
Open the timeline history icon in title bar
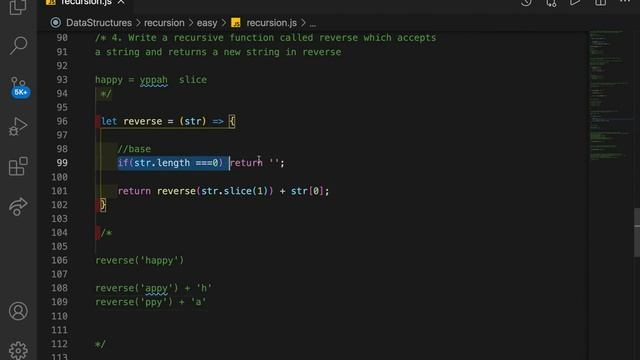(527, 2)
